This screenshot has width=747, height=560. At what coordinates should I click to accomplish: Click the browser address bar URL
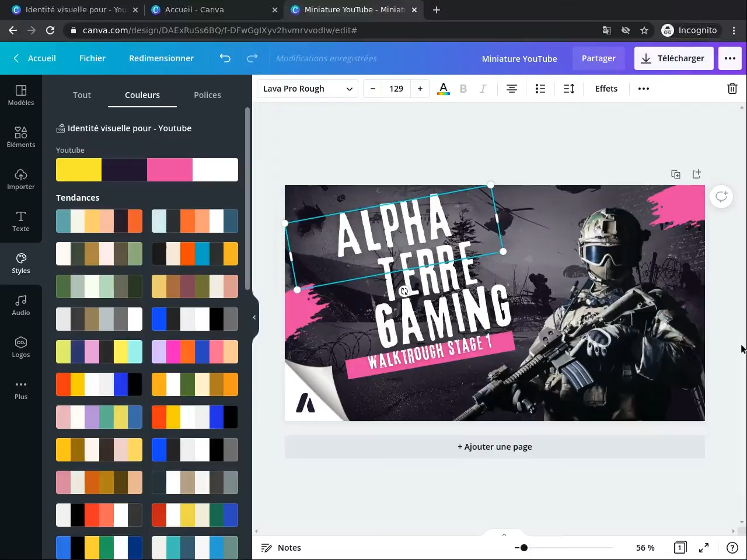click(219, 30)
